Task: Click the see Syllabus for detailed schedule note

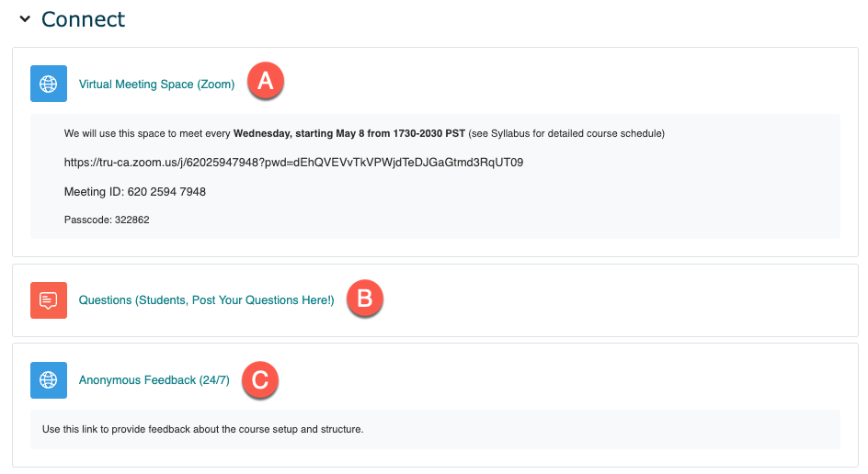Action: pyautogui.click(x=566, y=133)
